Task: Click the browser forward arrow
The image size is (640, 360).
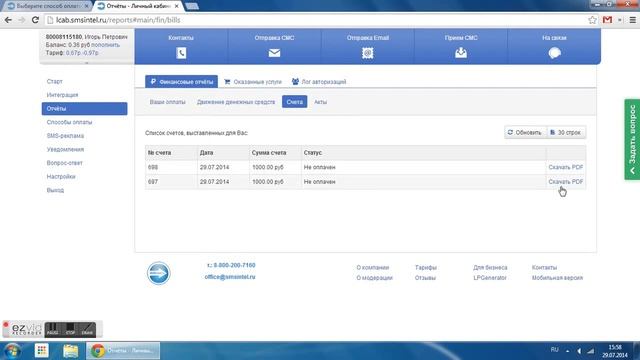Action: pos(22,20)
